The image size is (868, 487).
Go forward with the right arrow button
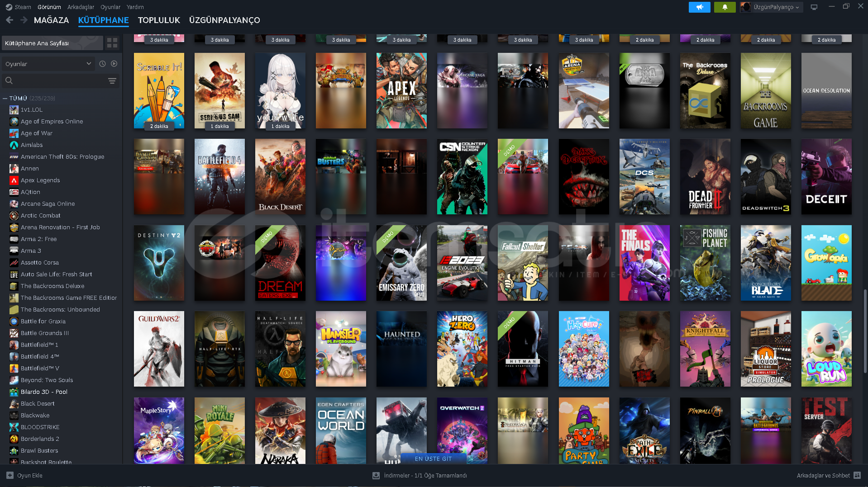[24, 20]
